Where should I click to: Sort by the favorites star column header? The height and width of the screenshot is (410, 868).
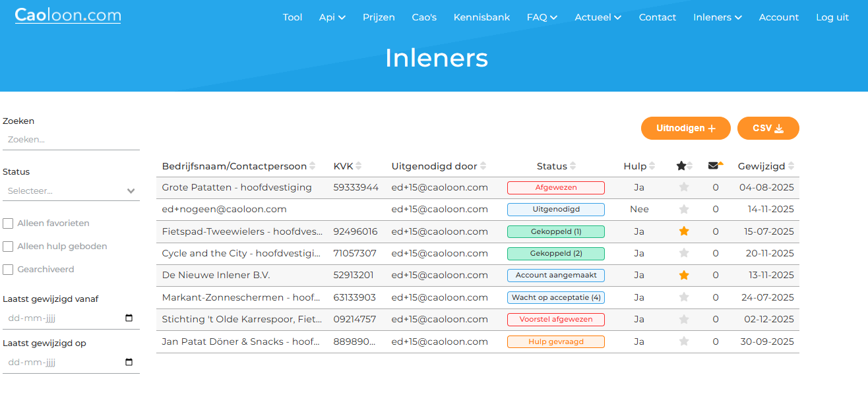684,166
